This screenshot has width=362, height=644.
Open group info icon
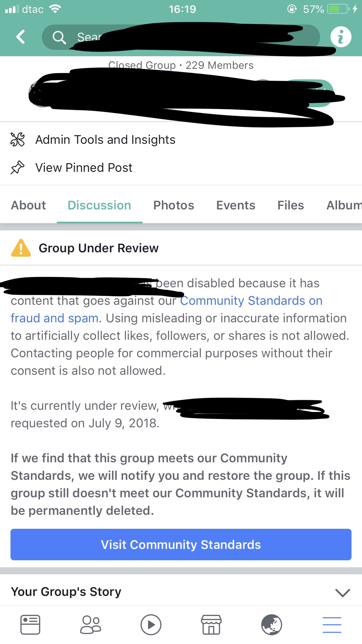(x=341, y=37)
